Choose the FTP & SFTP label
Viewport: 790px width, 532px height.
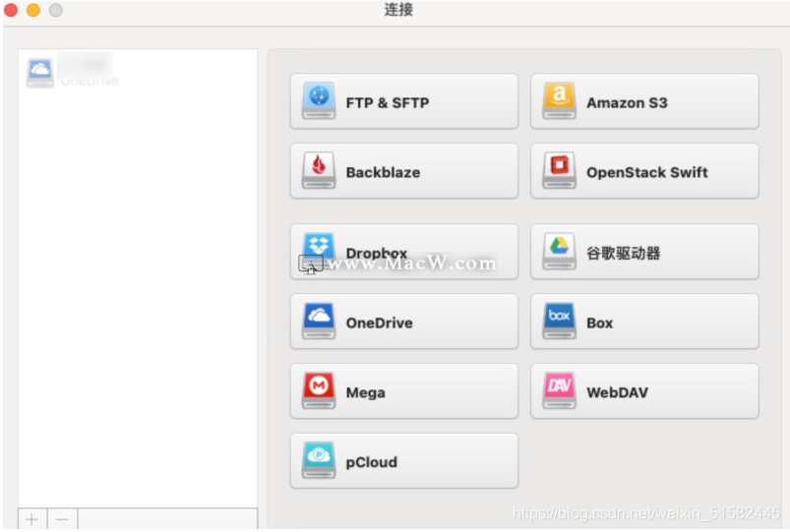click(388, 103)
